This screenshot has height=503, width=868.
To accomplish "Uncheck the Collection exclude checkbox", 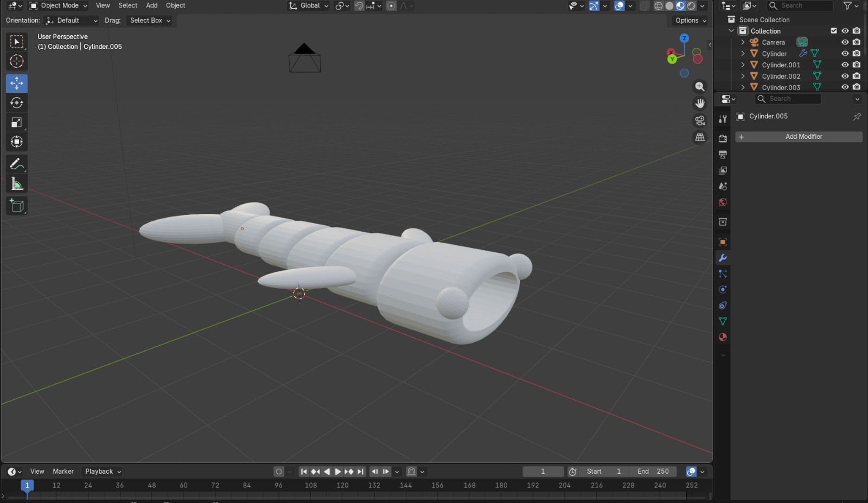I will click(x=834, y=31).
